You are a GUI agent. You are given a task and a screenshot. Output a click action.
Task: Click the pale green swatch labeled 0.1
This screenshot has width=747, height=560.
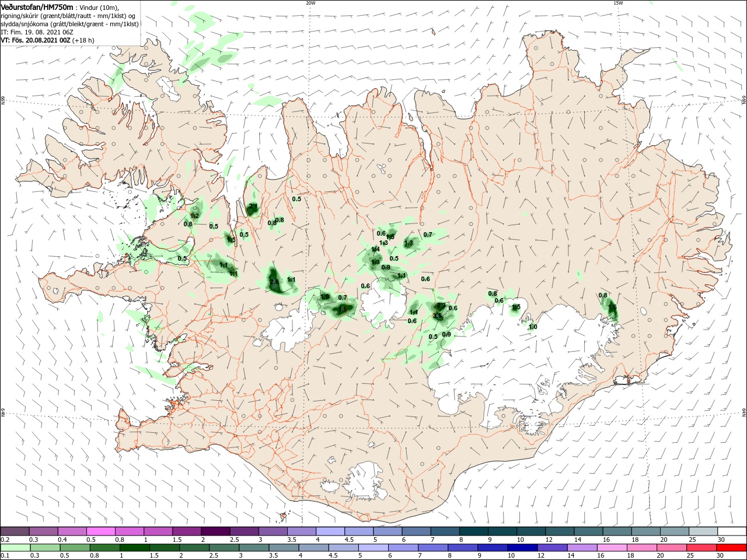15,548
